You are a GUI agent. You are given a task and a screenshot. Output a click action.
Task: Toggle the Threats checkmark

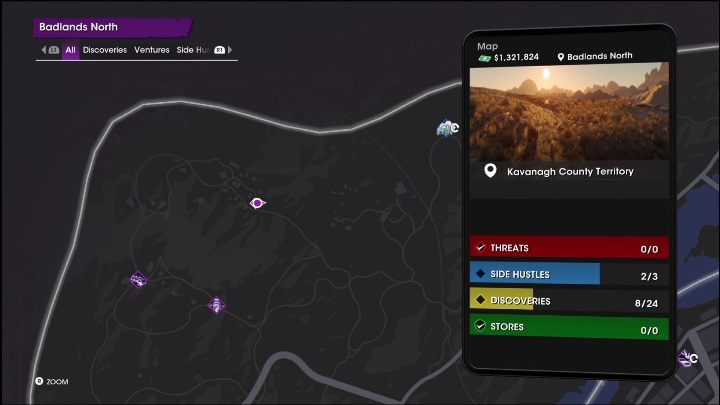[480, 248]
